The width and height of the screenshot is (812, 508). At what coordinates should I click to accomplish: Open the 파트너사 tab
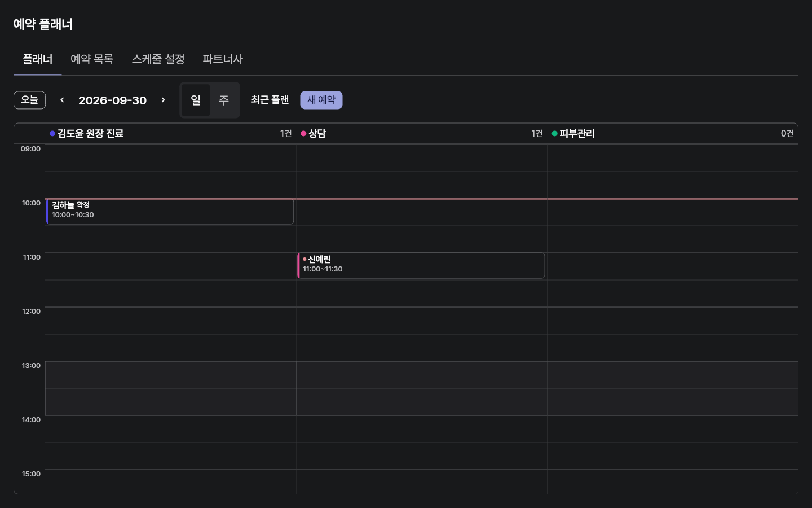click(223, 59)
